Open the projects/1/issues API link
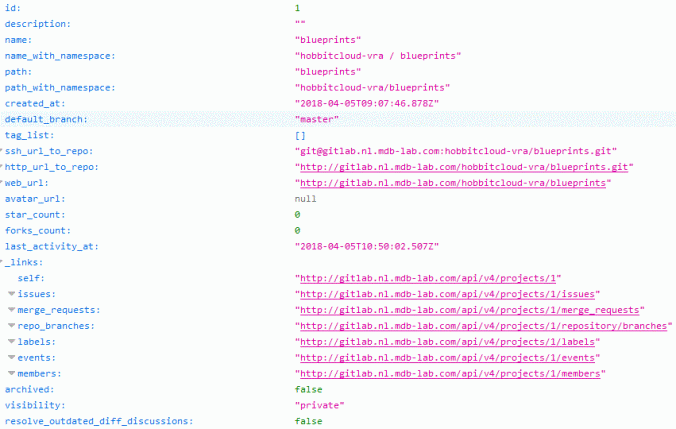 pyautogui.click(x=450, y=294)
